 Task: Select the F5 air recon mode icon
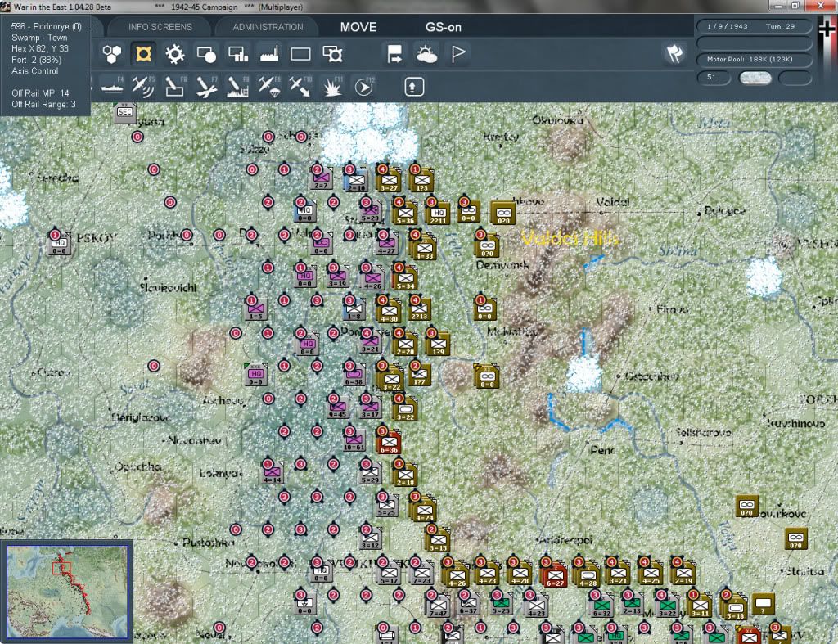point(142,87)
